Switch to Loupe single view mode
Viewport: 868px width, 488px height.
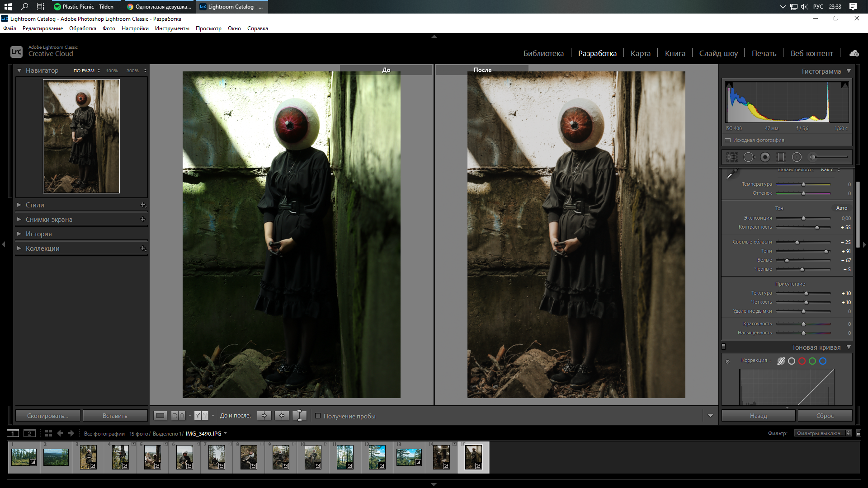pyautogui.click(x=160, y=416)
